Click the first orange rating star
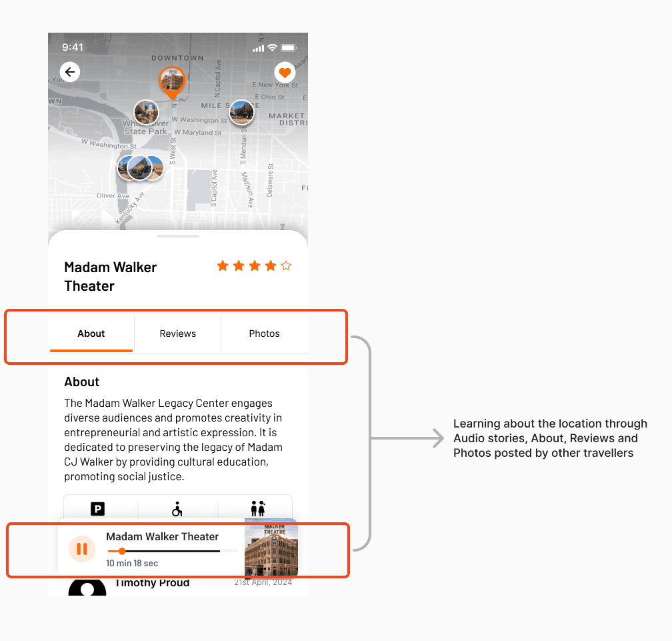 (x=223, y=266)
